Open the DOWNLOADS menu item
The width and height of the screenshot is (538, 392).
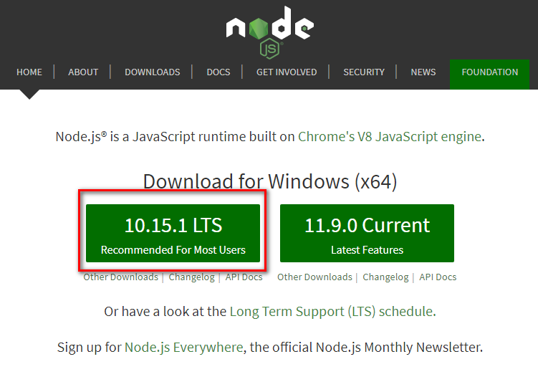pyautogui.click(x=153, y=72)
